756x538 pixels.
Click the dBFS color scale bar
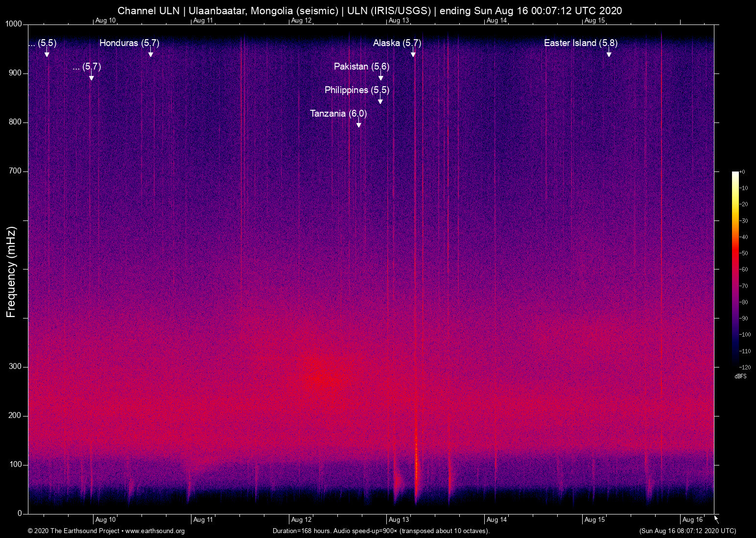click(x=735, y=269)
